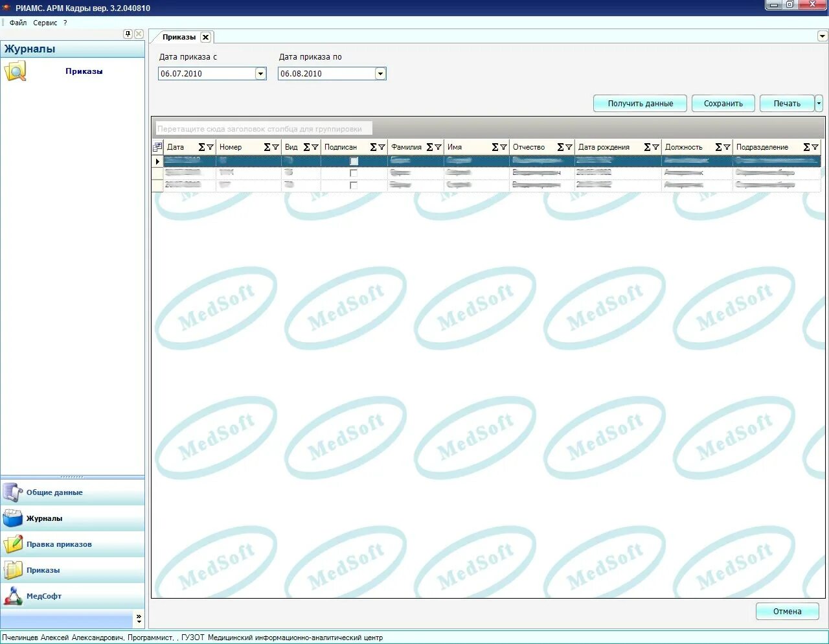Open the ? help menu

(65, 23)
